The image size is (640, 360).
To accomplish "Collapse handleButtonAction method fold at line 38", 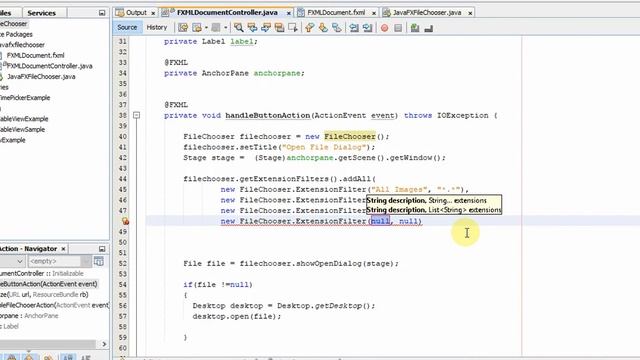I will pos(137,116).
